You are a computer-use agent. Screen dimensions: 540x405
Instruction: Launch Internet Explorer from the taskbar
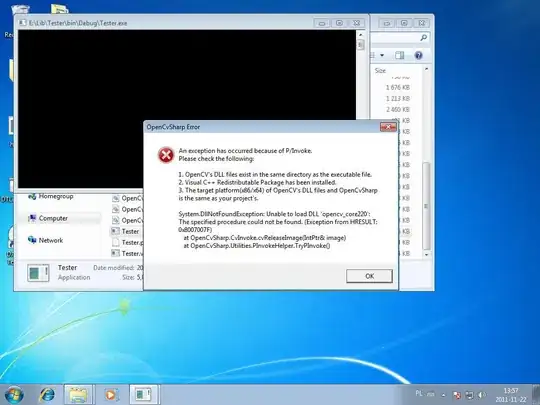pyautogui.click(x=47, y=395)
